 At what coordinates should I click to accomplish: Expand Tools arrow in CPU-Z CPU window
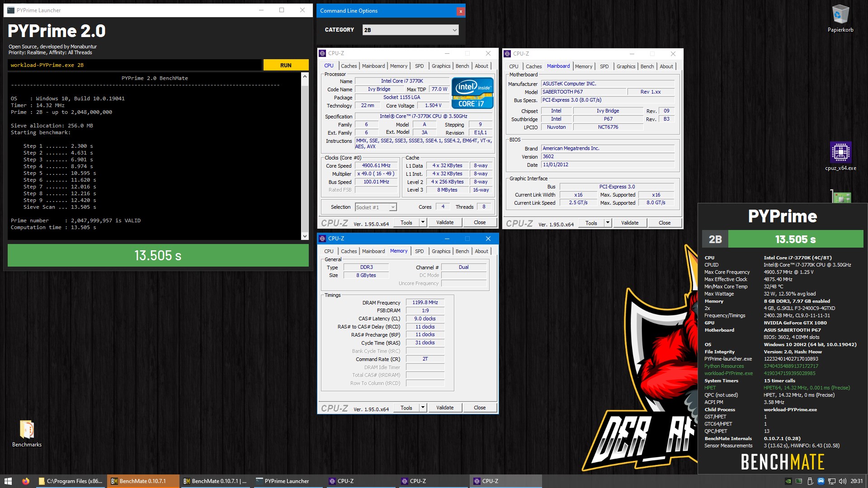click(x=423, y=222)
